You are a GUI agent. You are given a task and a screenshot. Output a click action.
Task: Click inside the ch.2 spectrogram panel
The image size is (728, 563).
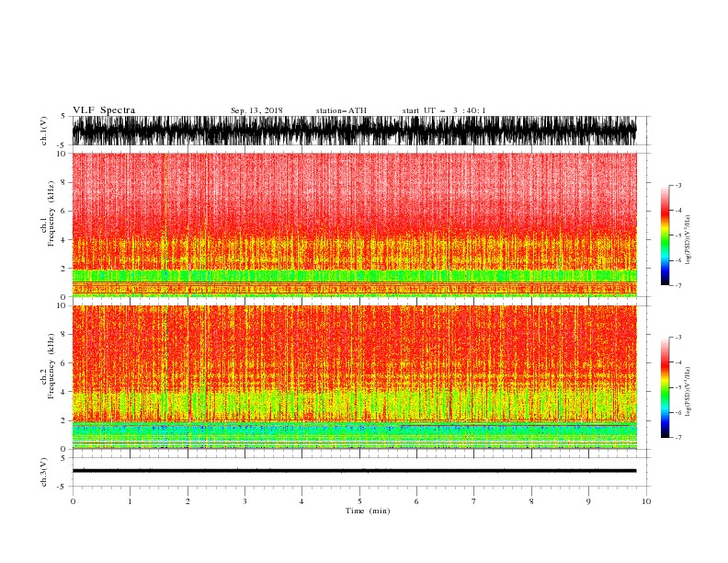354,377
